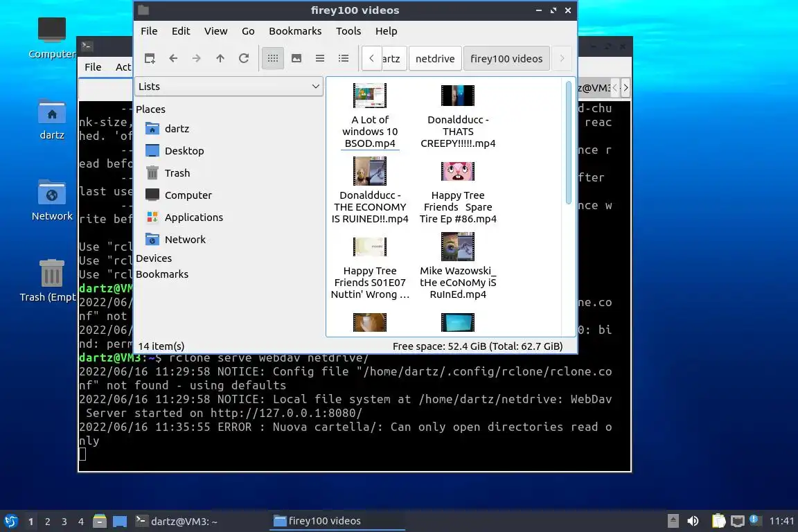Switch to virtual desktop 3
Image resolution: width=798 pixels, height=532 pixels.
pyautogui.click(x=64, y=522)
